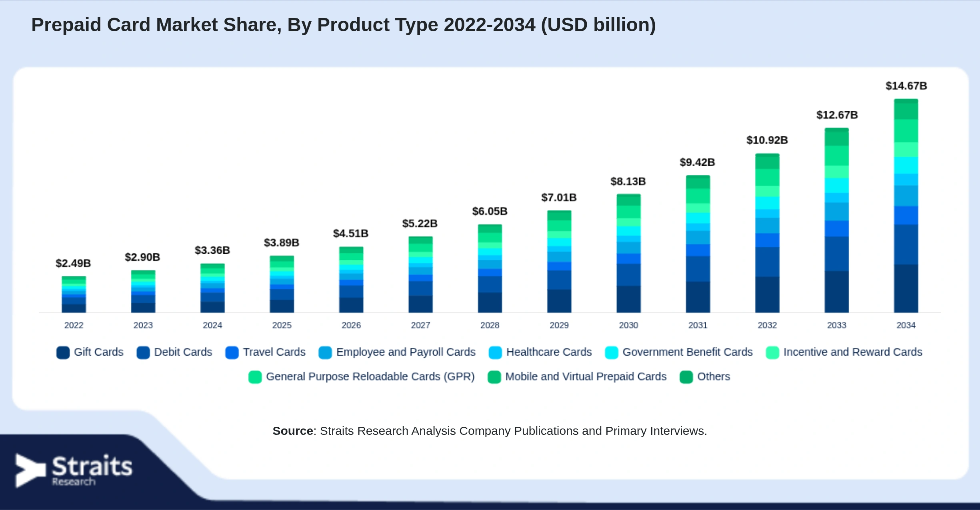Click the Source citation text
Viewport: 980px width, 510px height.
pos(490,431)
